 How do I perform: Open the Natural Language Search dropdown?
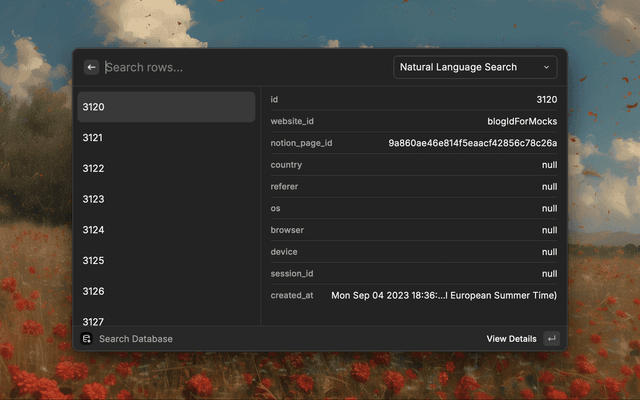(x=475, y=67)
